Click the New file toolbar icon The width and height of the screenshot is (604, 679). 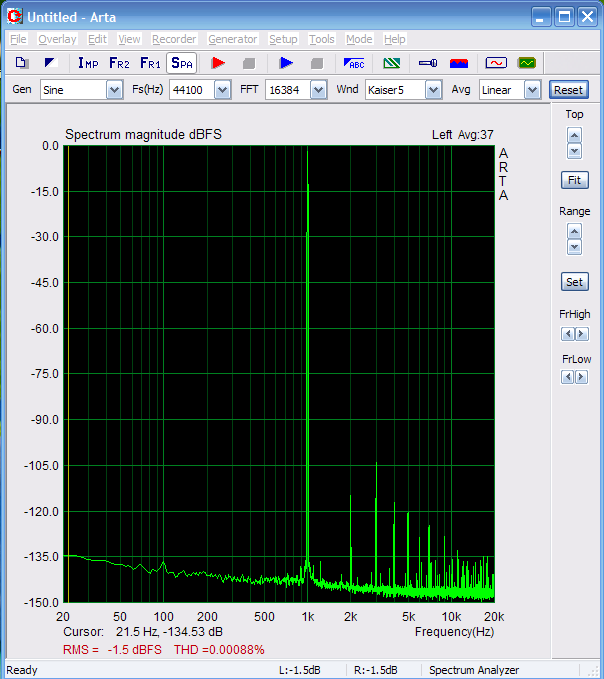pyautogui.click(x=22, y=63)
